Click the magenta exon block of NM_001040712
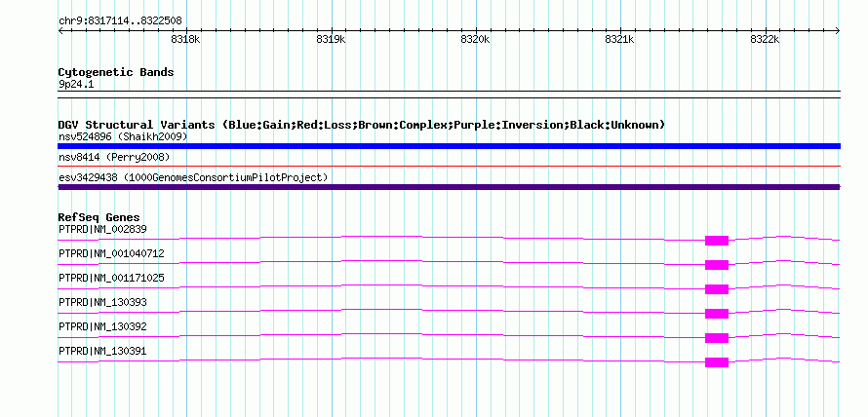868x417 pixels. pos(717,265)
